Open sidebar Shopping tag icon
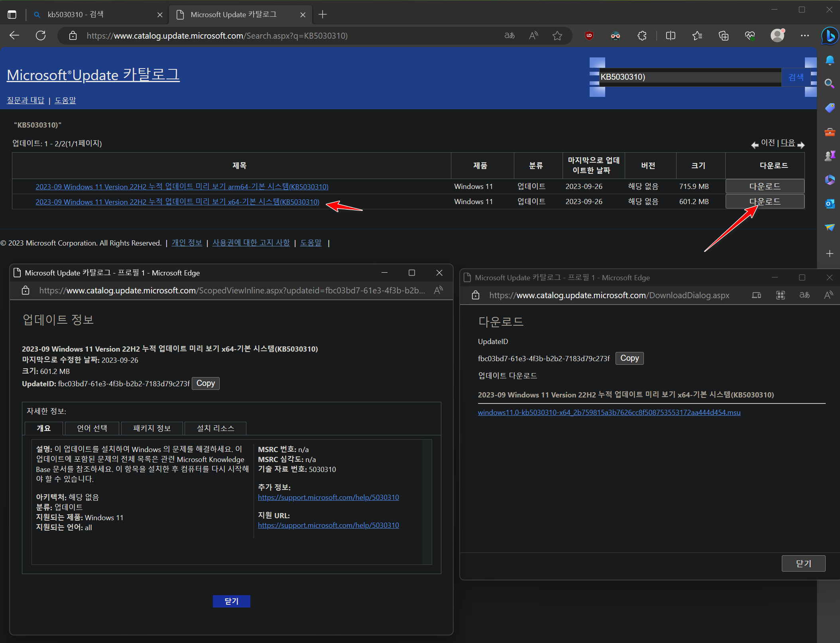The image size is (840, 643). click(x=830, y=108)
